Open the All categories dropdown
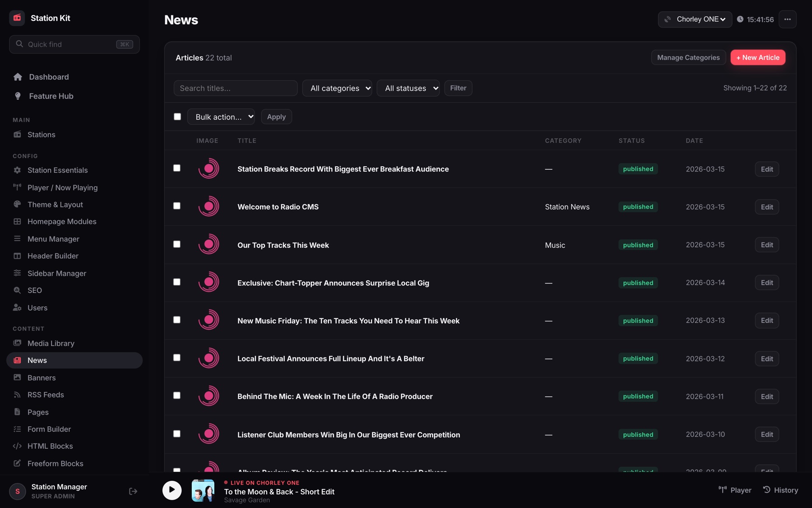This screenshot has width=812, height=508. [x=337, y=88]
